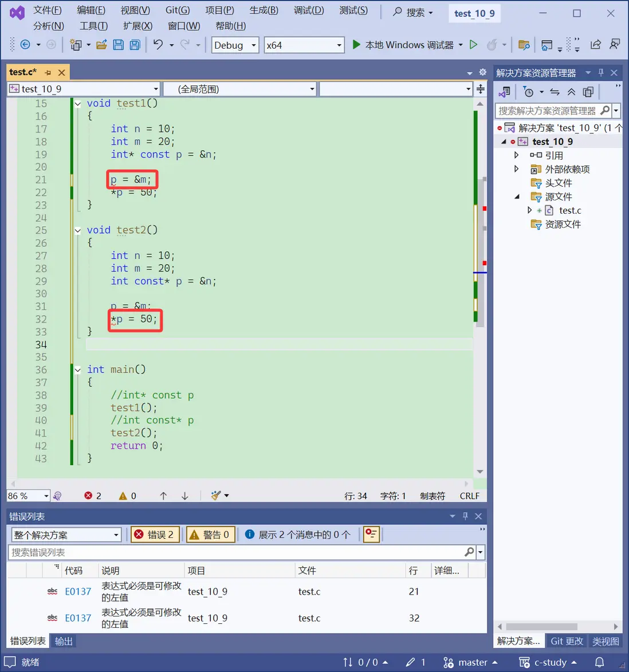The image size is (629, 672).
Task: Click Collapse All icon in Solution Explorer
Action: [571, 92]
